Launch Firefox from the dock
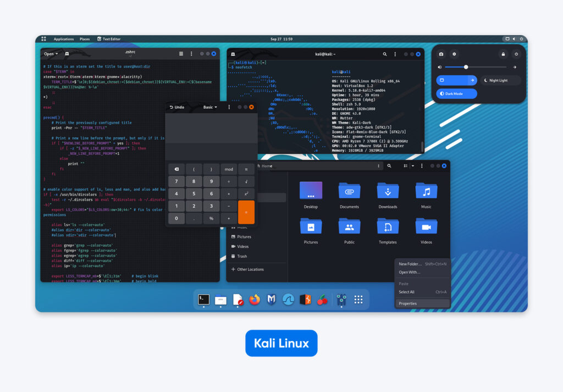The width and height of the screenshot is (563, 392). (x=255, y=300)
